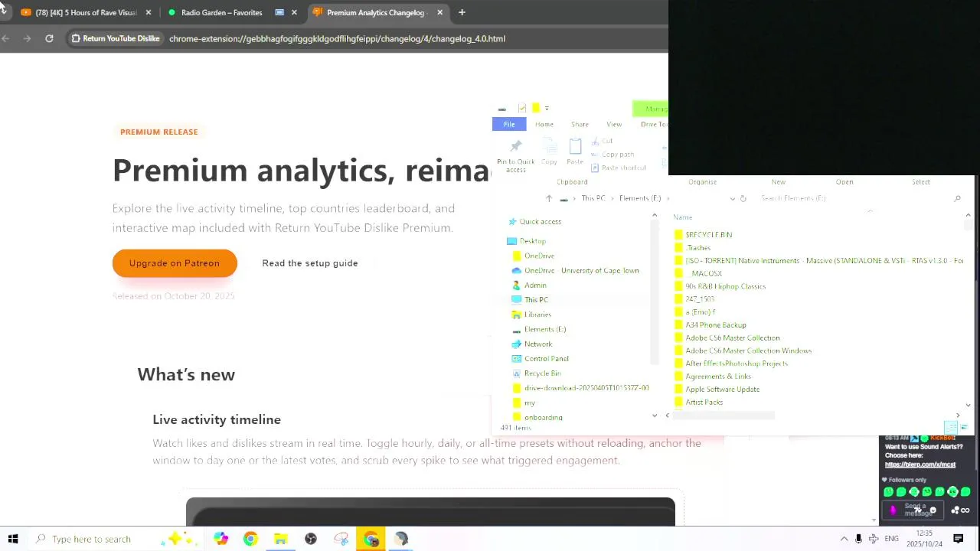Screen dimensions: 980x551
Task: Switch to the Radio Garden – Favorites tab
Action: pos(221,12)
